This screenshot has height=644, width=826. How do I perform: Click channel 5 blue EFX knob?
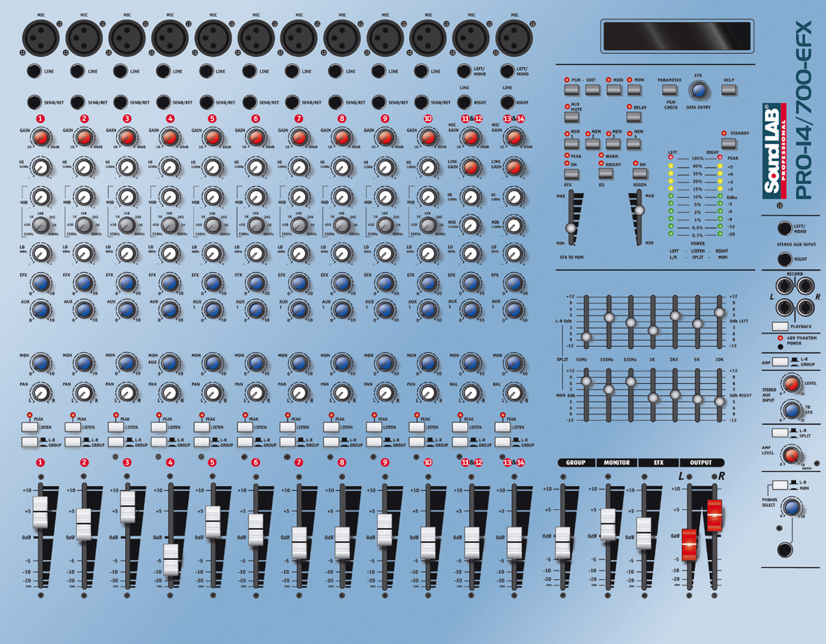[213, 282]
